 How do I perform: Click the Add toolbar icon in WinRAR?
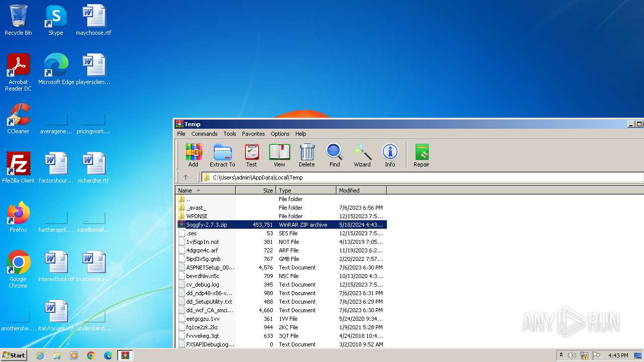click(x=193, y=155)
